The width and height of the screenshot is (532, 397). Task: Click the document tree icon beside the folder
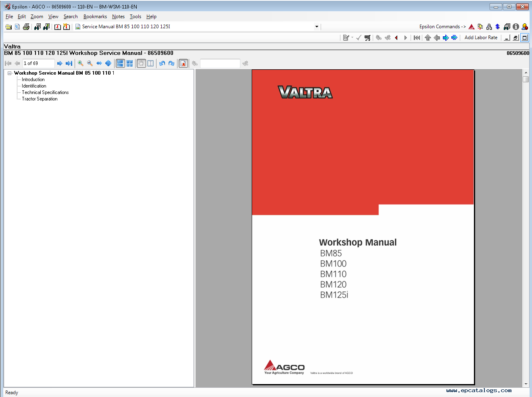17,27
